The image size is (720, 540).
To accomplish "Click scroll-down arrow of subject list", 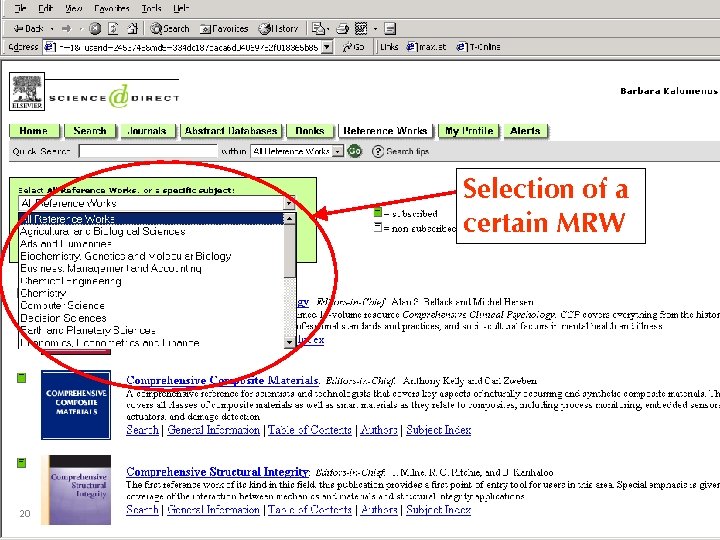I will coord(289,342).
